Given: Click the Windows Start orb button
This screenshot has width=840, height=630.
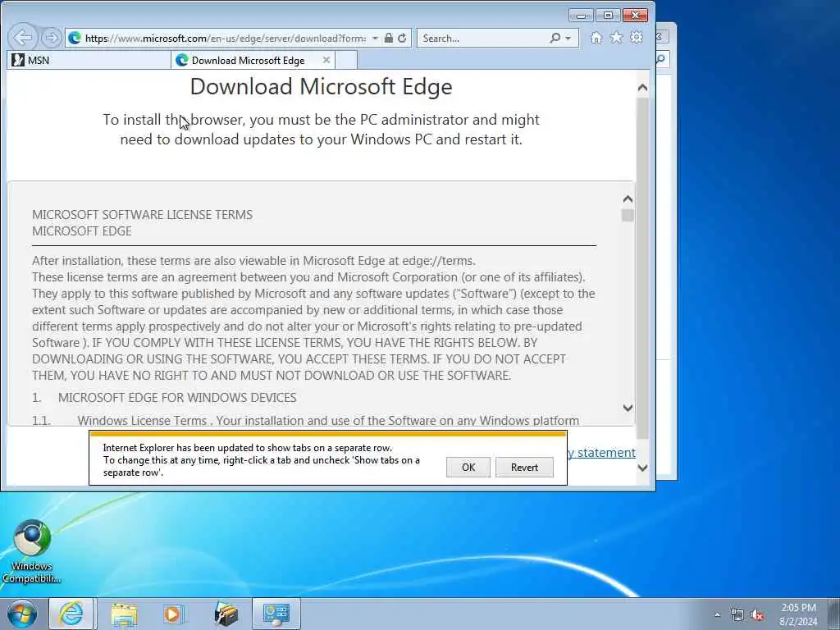Looking at the screenshot, I should click(x=21, y=614).
